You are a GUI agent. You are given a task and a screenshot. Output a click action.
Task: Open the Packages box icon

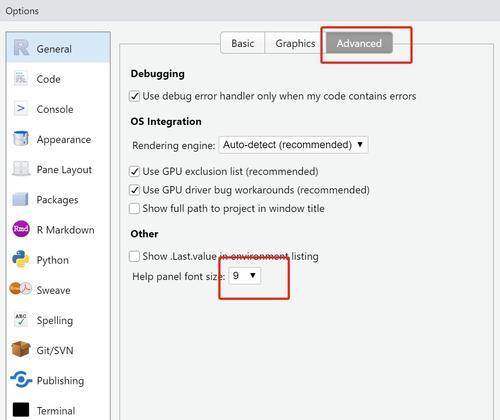20,199
